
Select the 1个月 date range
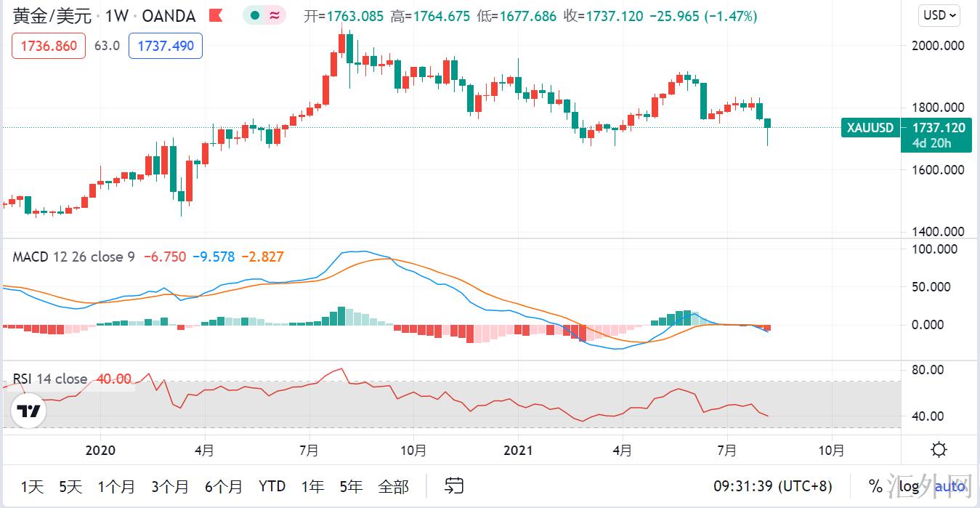pos(116,486)
